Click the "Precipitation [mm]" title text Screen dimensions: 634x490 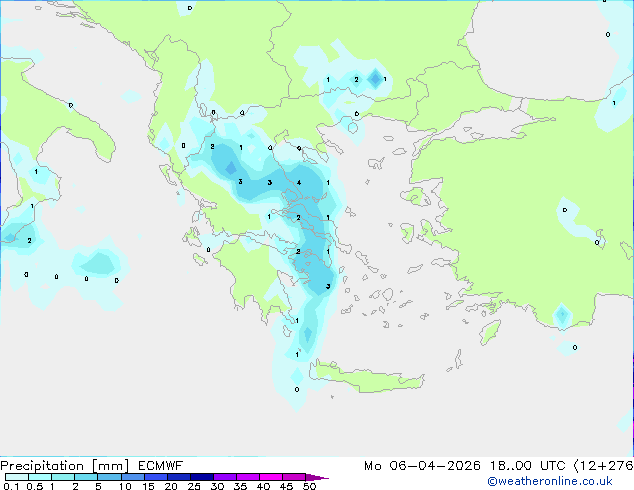coord(64,466)
